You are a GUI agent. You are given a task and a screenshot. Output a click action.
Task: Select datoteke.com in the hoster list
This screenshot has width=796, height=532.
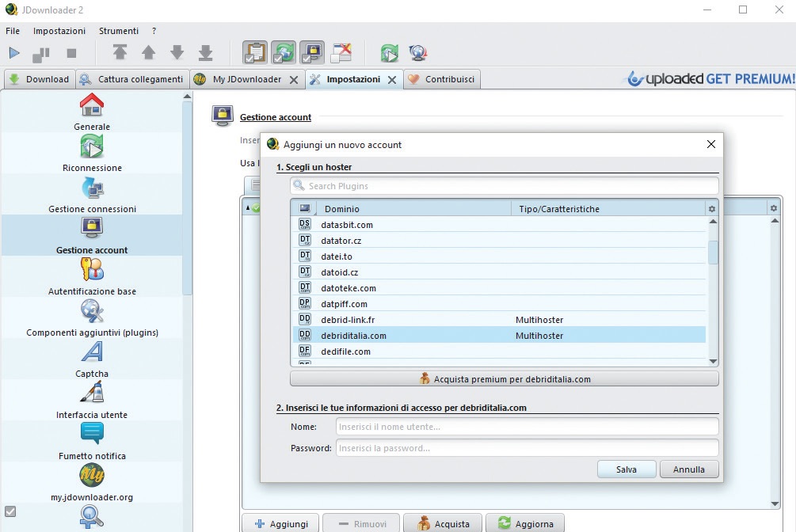click(499, 288)
